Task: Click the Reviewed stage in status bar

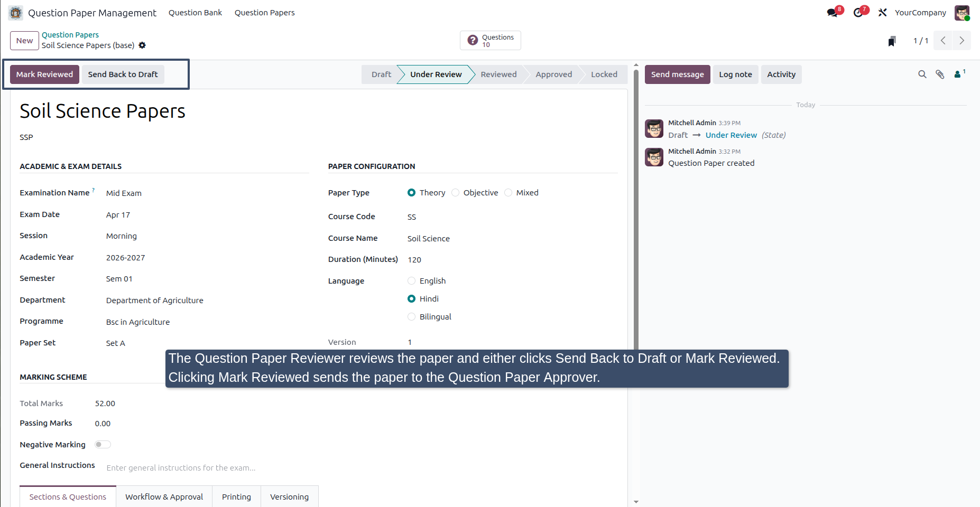Action: [x=498, y=74]
